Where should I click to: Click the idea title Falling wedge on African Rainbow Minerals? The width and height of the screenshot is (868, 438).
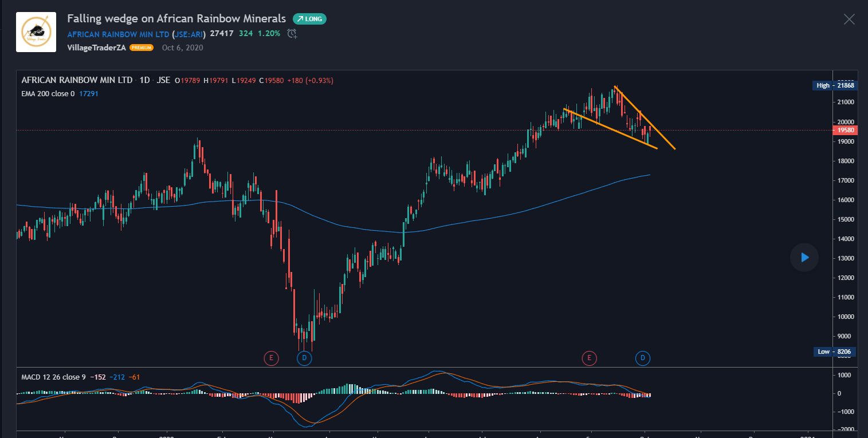(x=176, y=19)
